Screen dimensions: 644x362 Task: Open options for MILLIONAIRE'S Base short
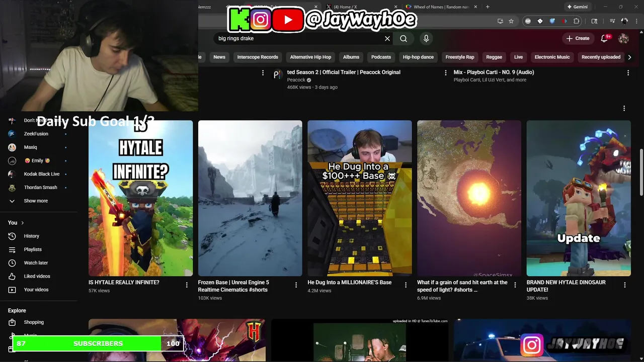point(406,285)
